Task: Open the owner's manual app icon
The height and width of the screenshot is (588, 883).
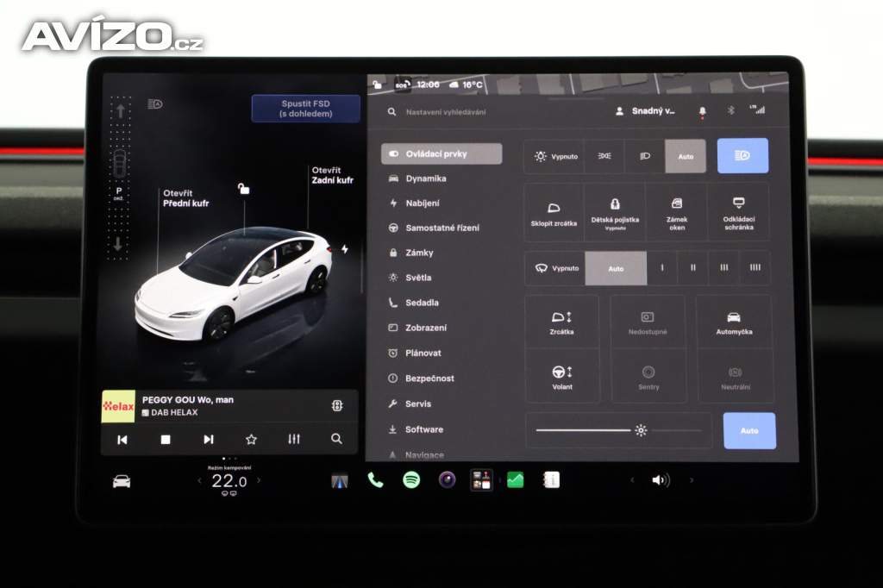Action: [x=551, y=480]
